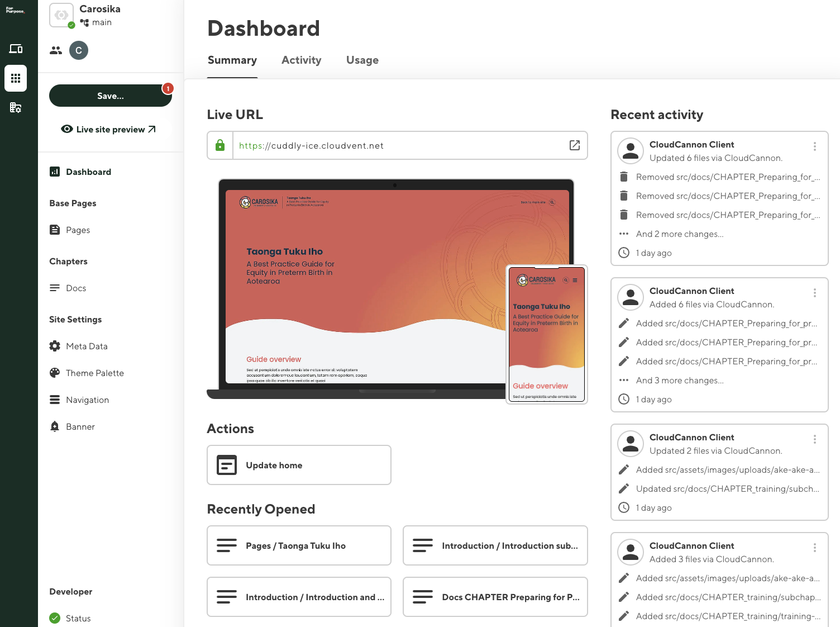
Task: Switch to the Activity tab
Action: pos(301,60)
